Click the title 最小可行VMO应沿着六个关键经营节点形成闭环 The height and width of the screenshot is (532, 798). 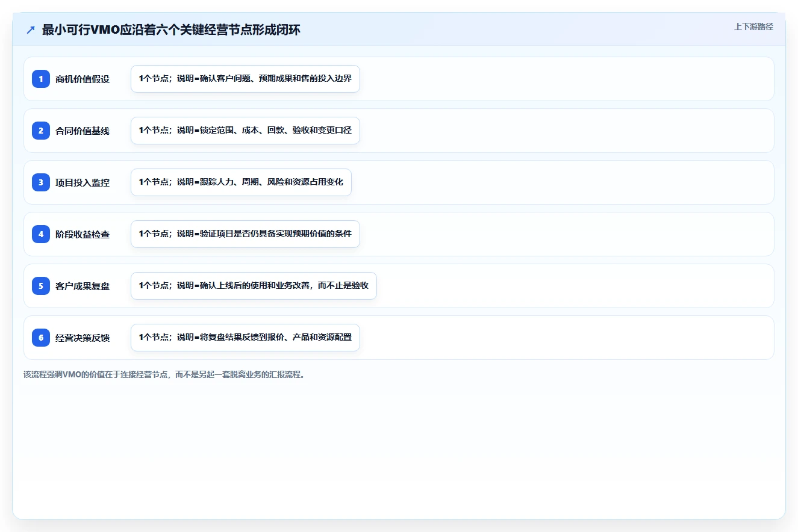[171, 30]
